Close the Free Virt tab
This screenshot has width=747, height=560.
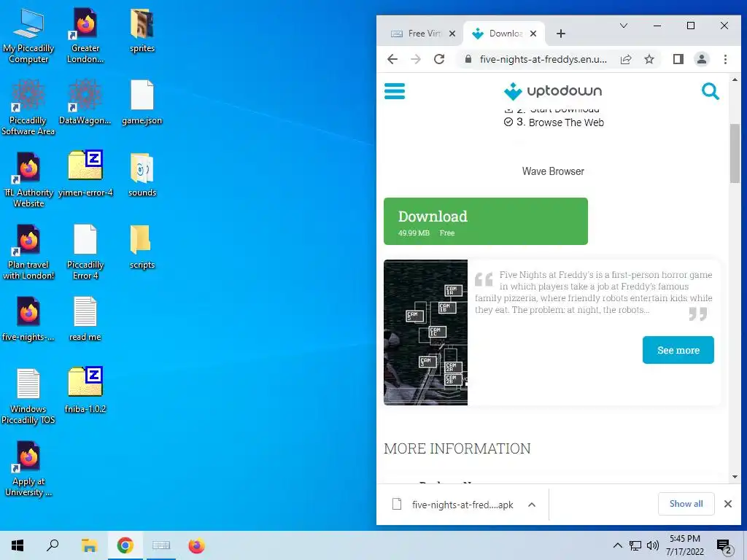(x=452, y=34)
